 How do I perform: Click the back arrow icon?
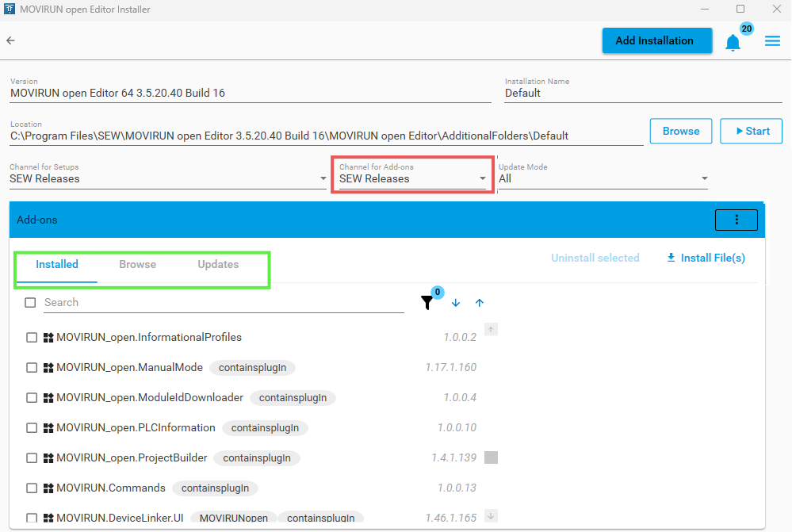(x=10, y=40)
